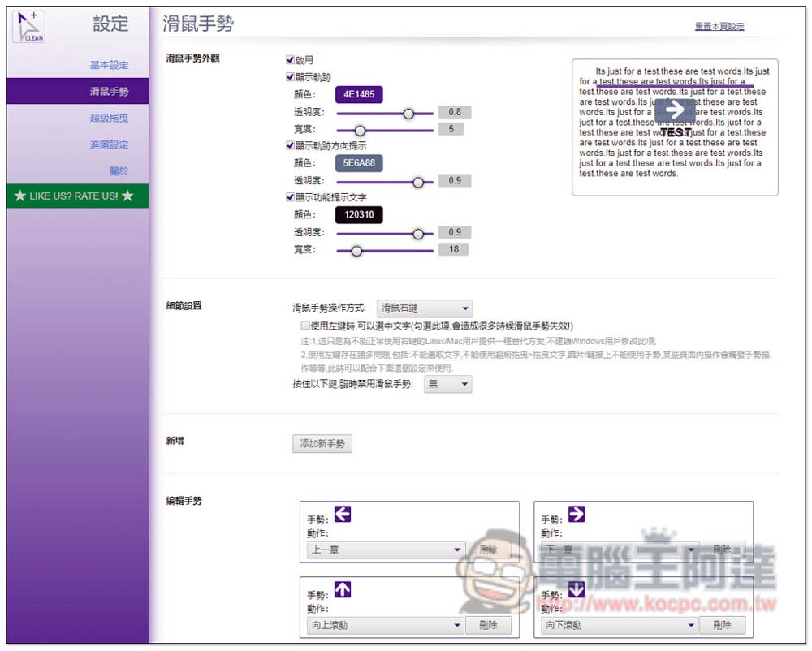Open the 向下滾動 action dropdown
The image size is (812, 651).
[620, 626]
